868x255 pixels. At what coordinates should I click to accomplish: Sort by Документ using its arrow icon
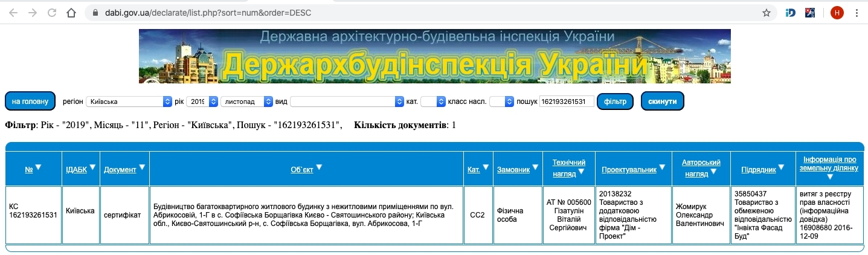[142, 167]
